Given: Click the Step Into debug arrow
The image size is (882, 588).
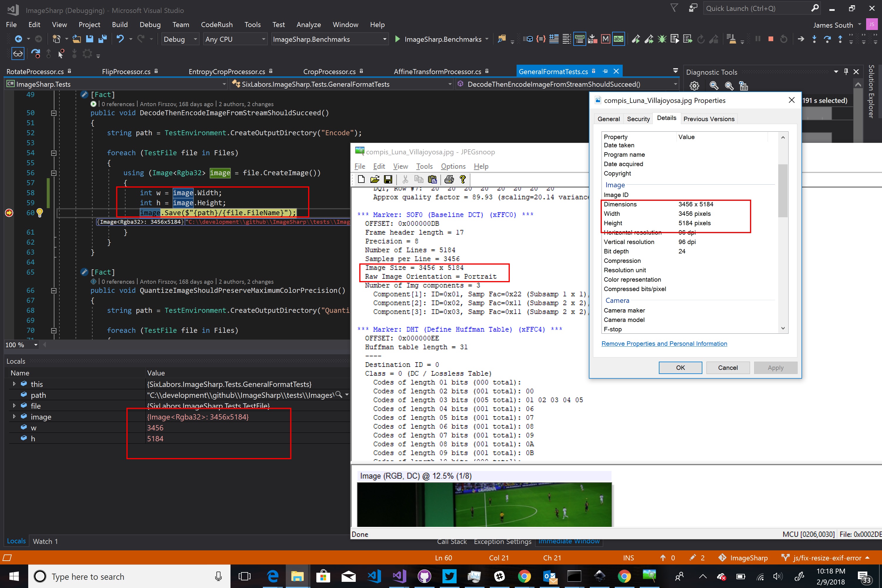Looking at the screenshot, I should [814, 39].
